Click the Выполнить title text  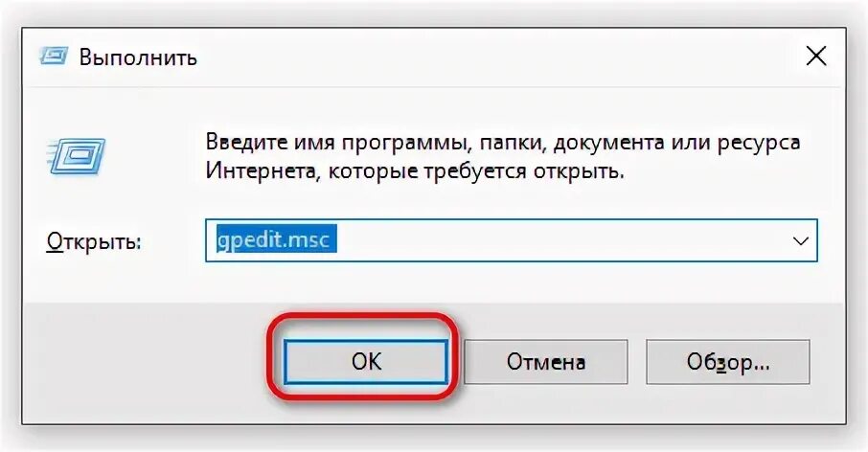(x=138, y=57)
